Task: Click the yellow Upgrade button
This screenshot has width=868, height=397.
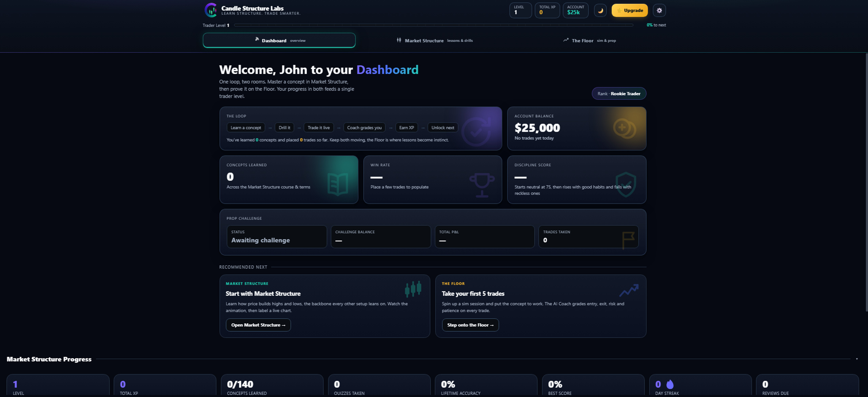Action: [630, 11]
